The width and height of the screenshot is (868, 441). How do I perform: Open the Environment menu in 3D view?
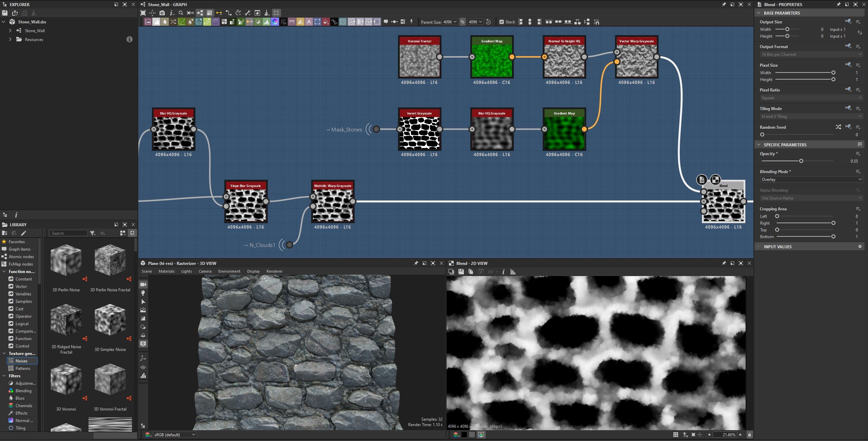(x=229, y=271)
